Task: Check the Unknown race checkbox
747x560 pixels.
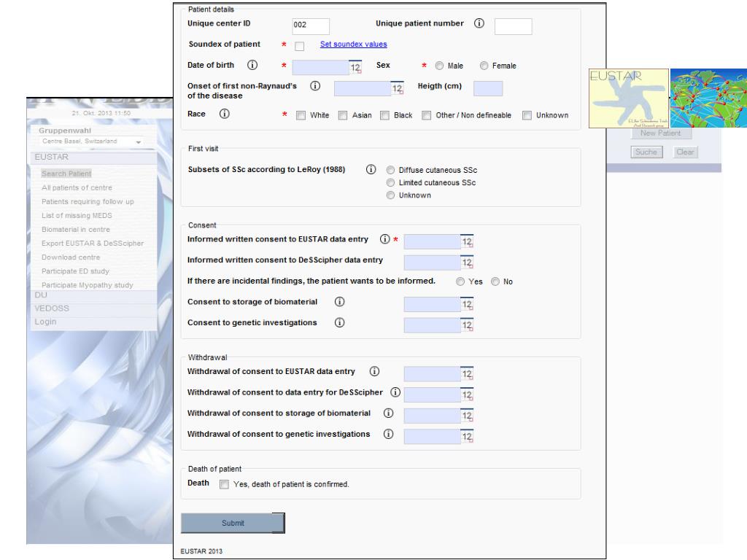Action: [x=527, y=115]
